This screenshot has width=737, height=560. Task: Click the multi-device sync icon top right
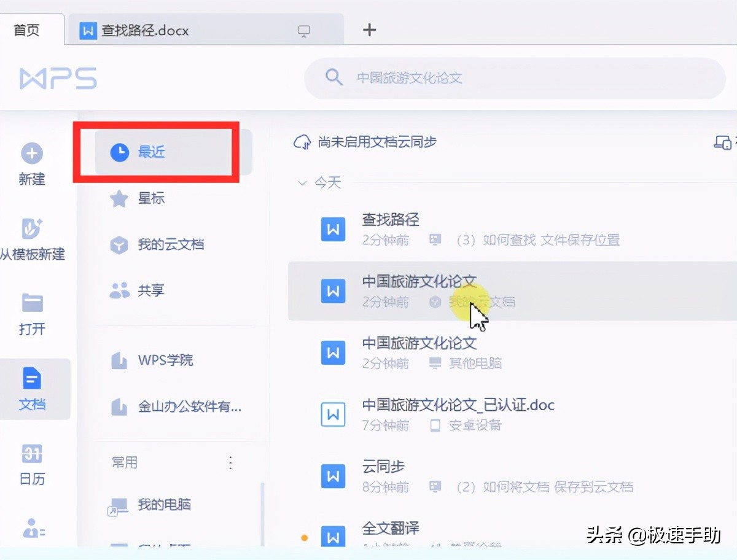(x=722, y=142)
